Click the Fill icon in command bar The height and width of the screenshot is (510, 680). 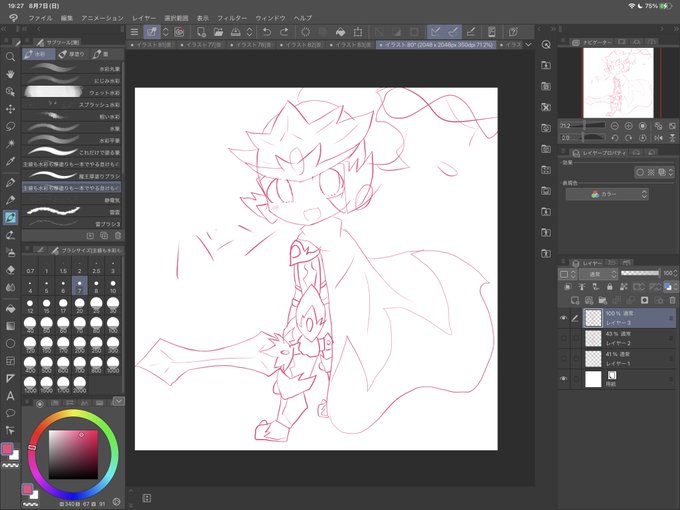[x=340, y=32]
